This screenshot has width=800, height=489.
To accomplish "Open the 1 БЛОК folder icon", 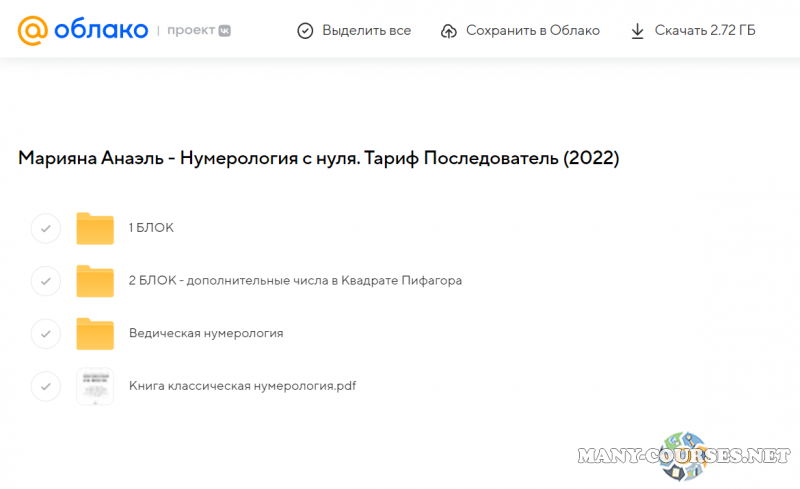I will click(x=95, y=228).
